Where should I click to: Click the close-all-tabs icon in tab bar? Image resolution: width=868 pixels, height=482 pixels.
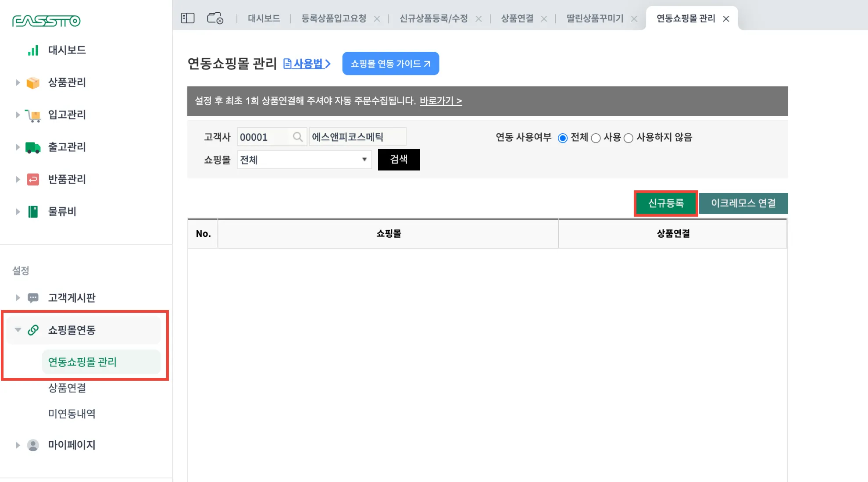(x=215, y=18)
